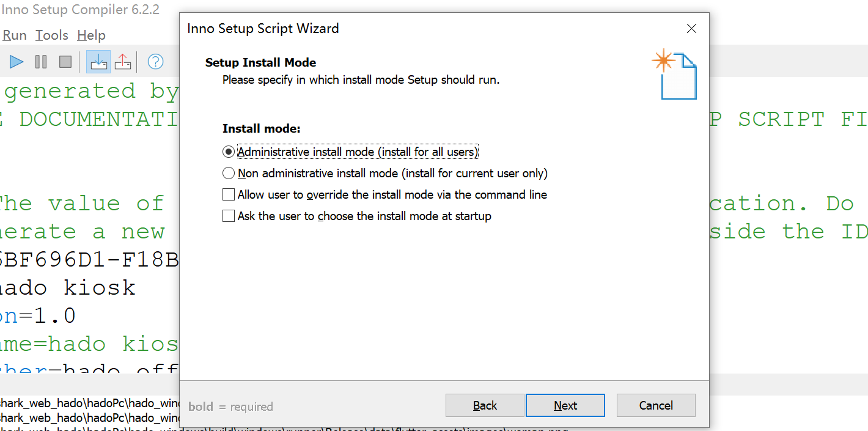This screenshot has width=868, height=431.
Task: Open the Tools menu
Action: coord(51,35)
